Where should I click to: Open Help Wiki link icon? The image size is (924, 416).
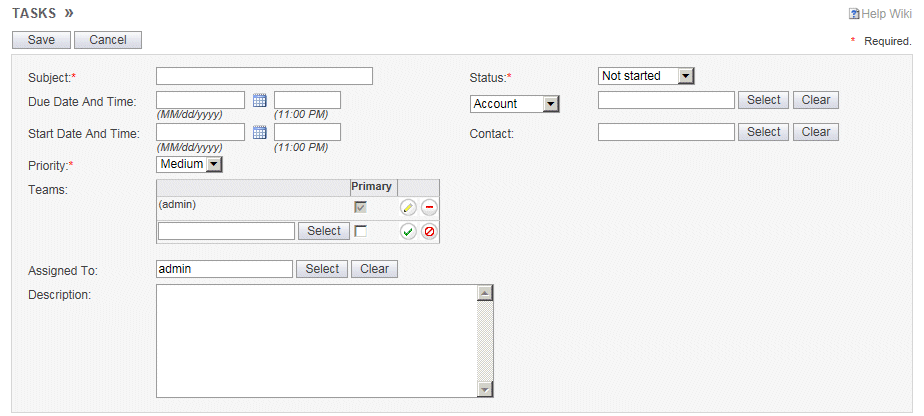855,14
